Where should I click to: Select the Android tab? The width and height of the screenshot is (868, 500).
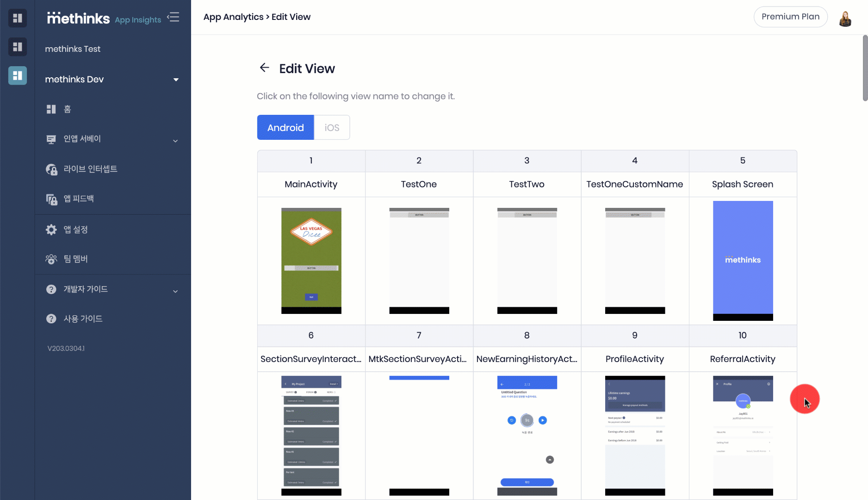point(285,127)
